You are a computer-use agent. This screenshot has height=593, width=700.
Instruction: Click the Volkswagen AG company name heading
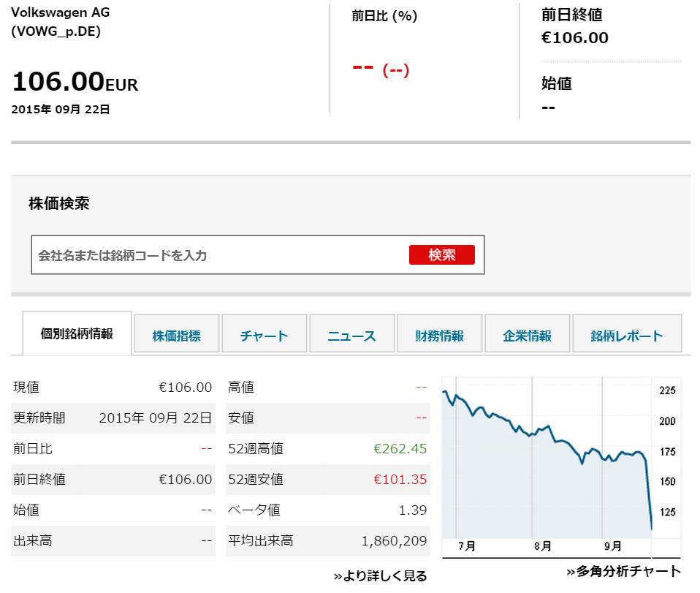coord(60,12)
